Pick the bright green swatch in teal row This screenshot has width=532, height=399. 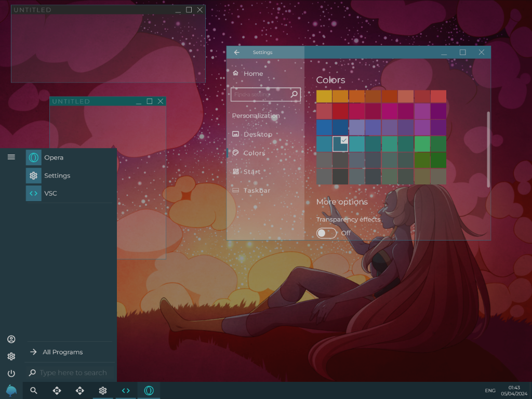click(x=422, y=144)
